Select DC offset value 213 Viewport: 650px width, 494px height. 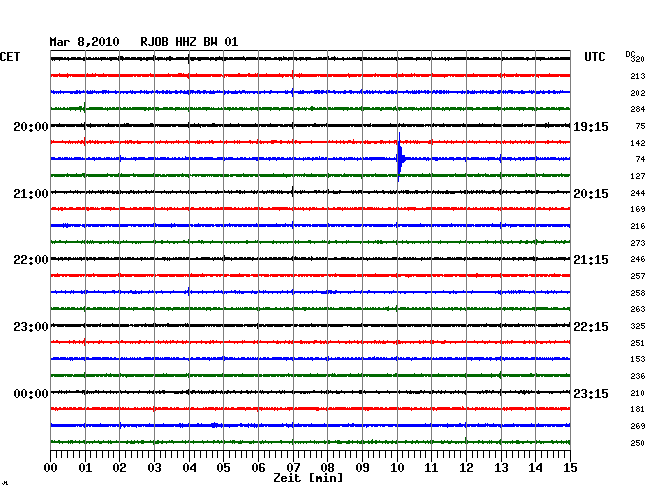[x=638, y=76]
